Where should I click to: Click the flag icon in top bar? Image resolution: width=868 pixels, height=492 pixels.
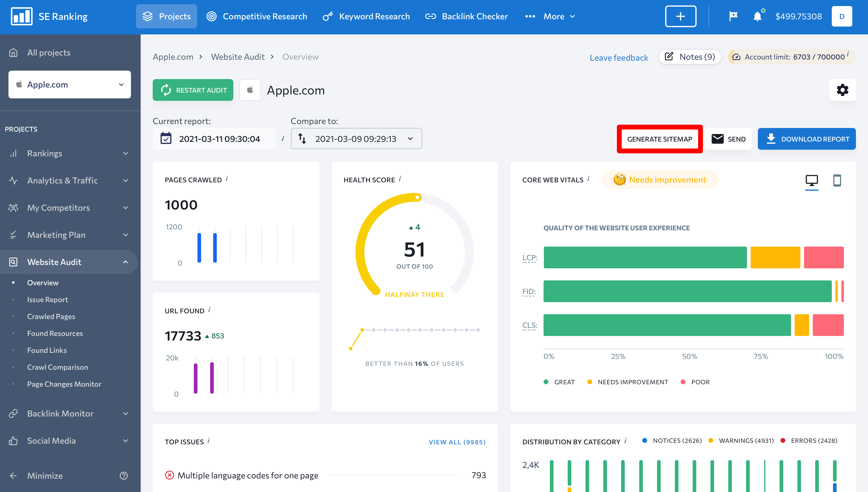pos(733,16)
